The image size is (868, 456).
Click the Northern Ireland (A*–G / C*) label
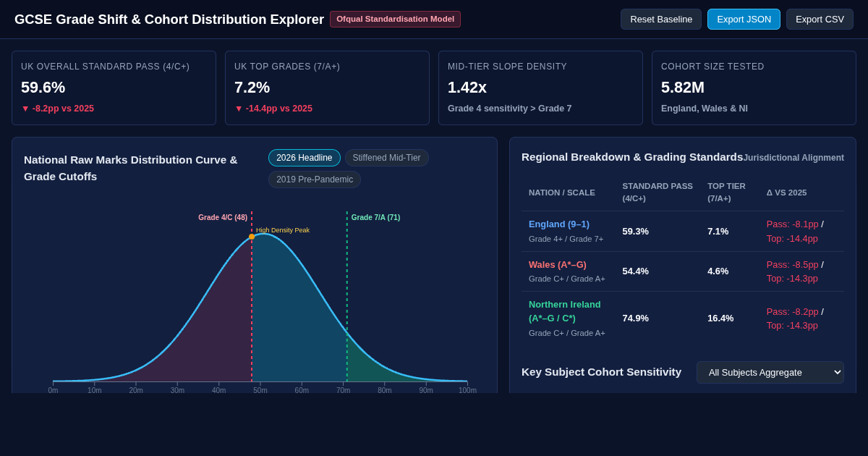(565, 311)
